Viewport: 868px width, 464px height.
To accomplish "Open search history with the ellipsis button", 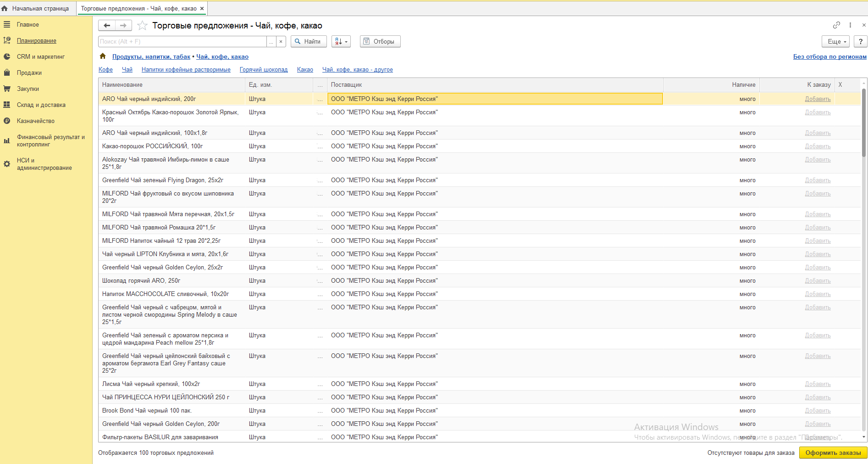I will [x=271, y=41].
